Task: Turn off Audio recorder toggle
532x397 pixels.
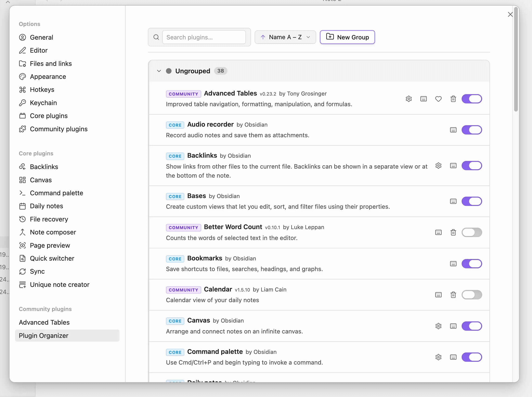Action: click(472, 130)
